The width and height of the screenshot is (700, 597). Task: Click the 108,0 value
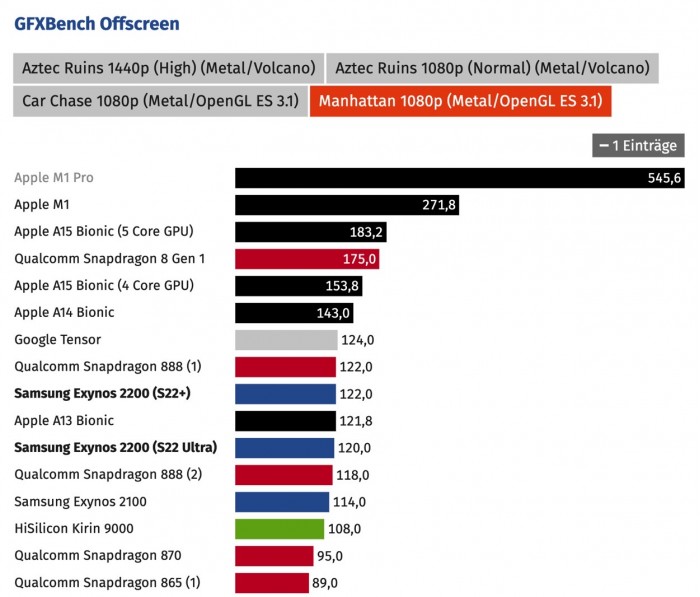[344, 529]
